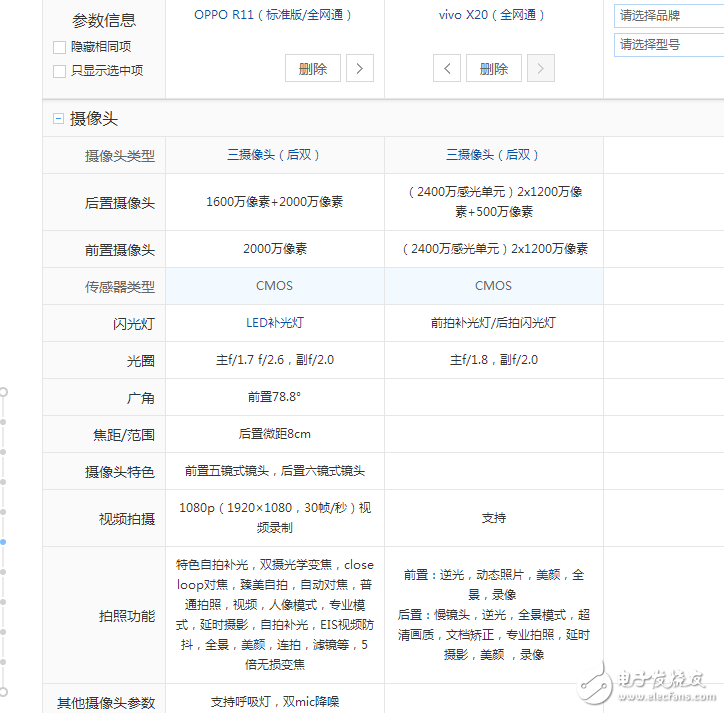Click OPPO's 2000万像素 front camera cell
The height and width of the screenshot is (713, 724).
(x=275, y=249)
